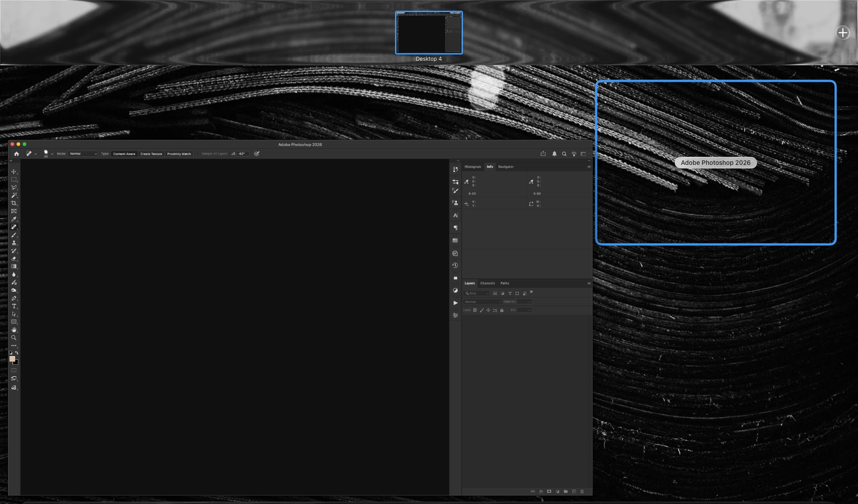Toggle the layer filter on/off switch
Screen dimensions: 858x504
[x=531, y=292]
